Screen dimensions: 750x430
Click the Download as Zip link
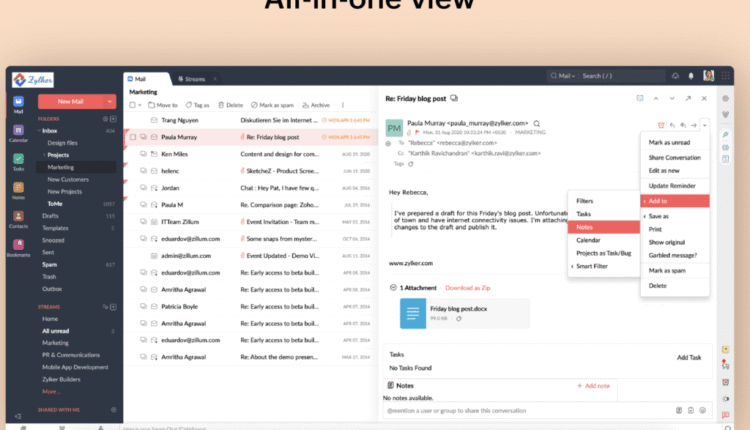[x=468, y=288]
